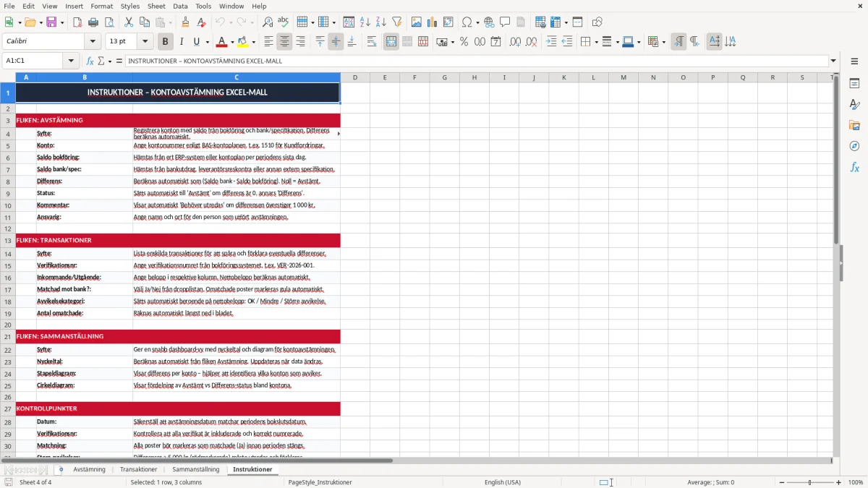Image resolution: width=868 pixels, height=488 pixels.
Task: Open Find and Replace
Action: [x=268, y=22]
